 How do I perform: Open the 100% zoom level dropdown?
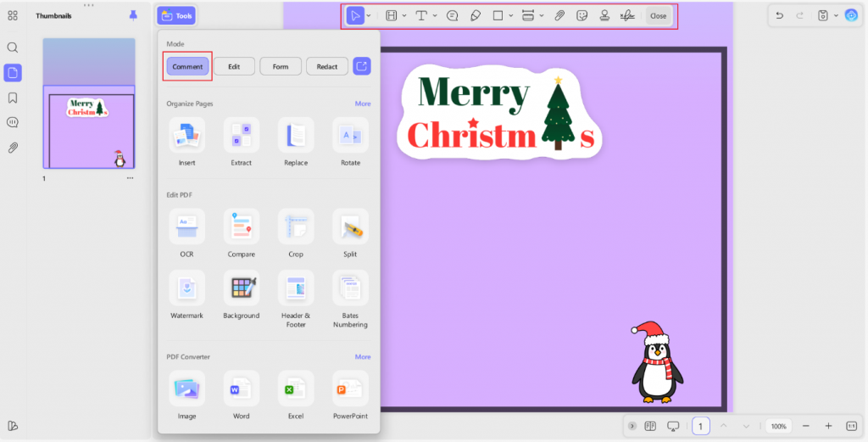coord(779,426)
